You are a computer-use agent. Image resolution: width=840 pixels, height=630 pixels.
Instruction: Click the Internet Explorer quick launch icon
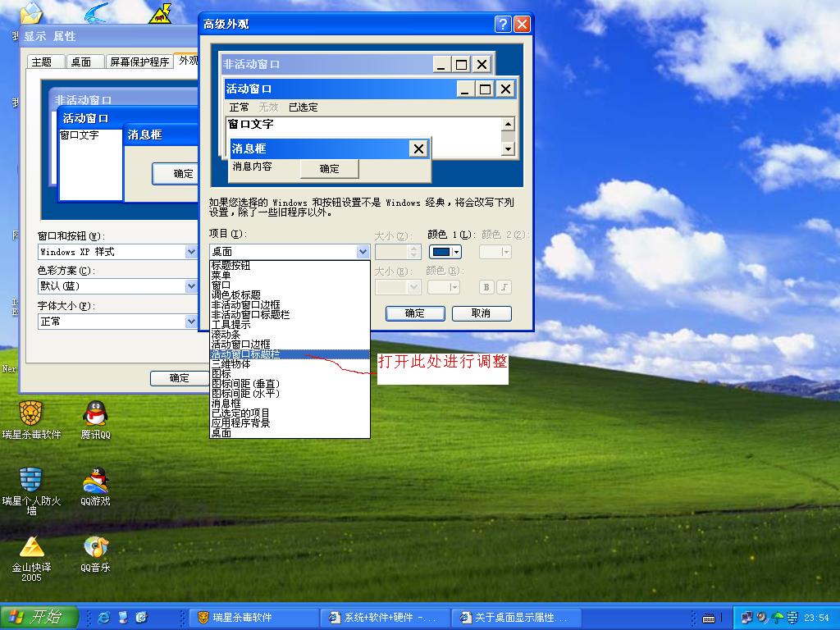click(104, 617)
